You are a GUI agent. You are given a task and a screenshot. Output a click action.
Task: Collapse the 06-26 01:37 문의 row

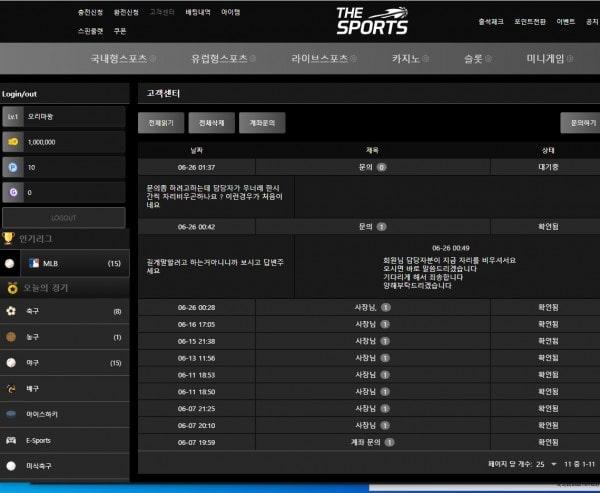click(364, 167)
